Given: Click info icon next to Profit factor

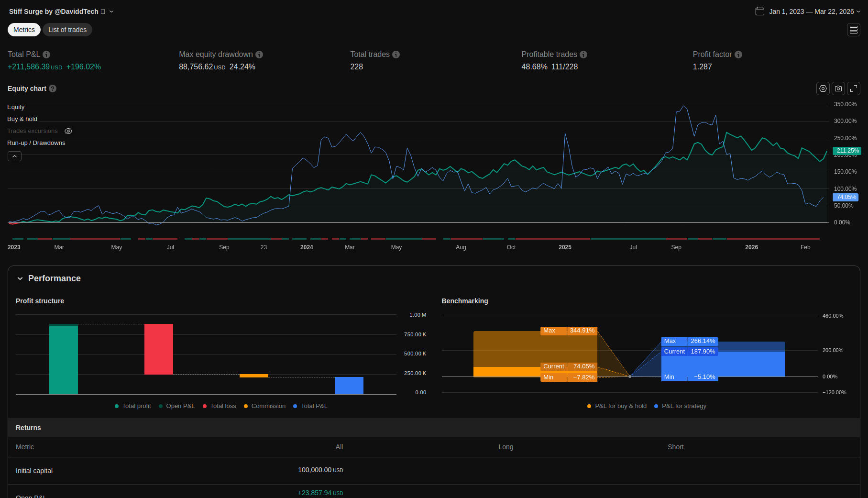Looking at the screenshot, I should click(738, 55).
